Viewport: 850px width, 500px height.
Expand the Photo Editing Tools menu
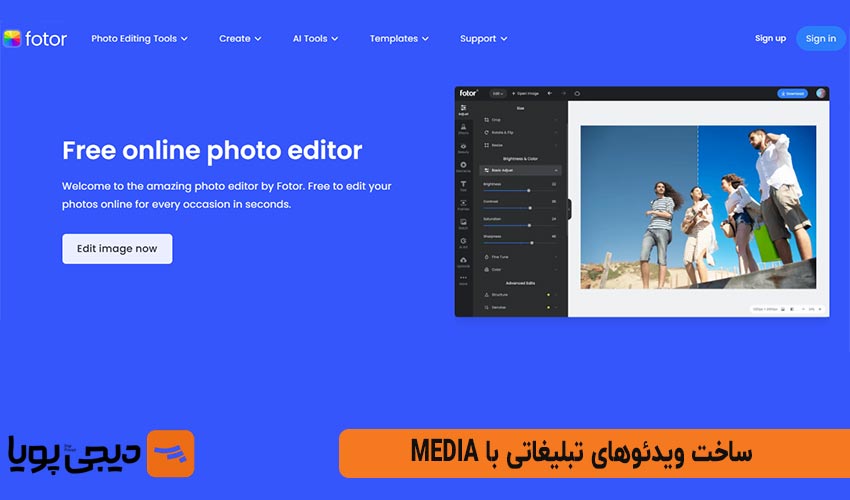(140, 39)
